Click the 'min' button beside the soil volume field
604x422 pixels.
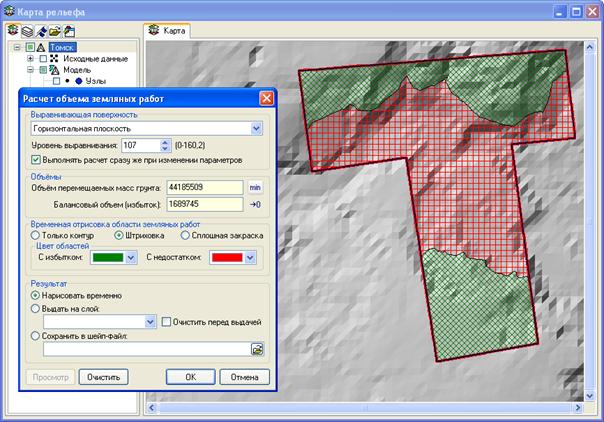[255, 187]
